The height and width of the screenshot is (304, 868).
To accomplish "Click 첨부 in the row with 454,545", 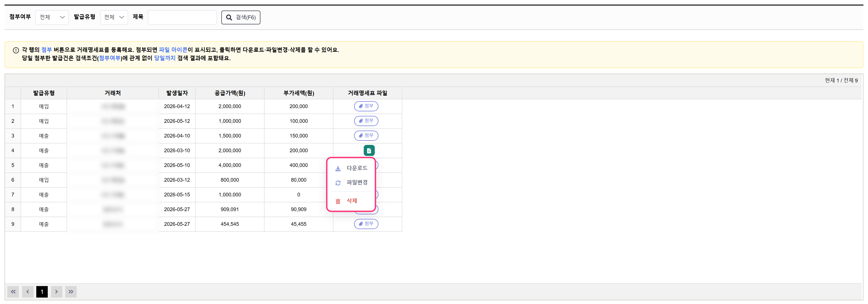I will 366,224.
